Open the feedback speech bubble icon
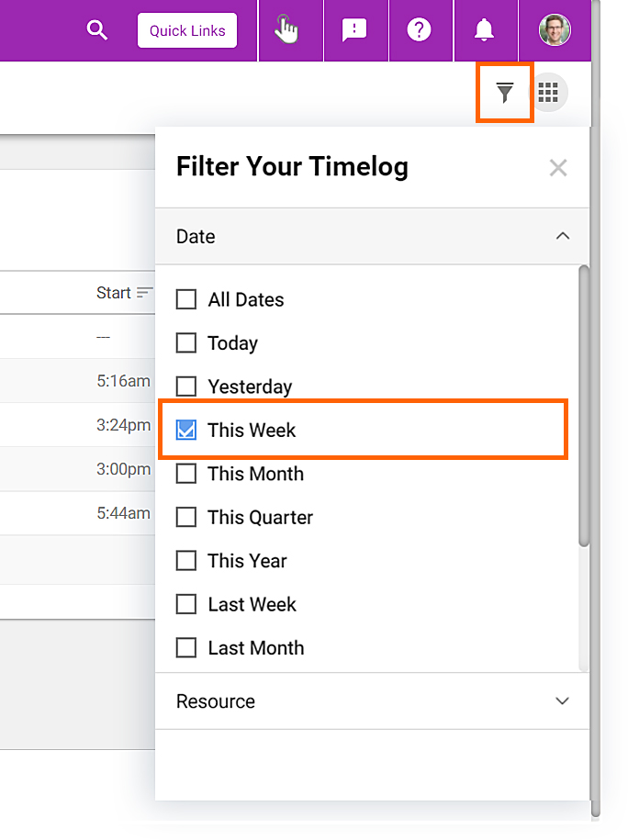This screenshot has width=628, height=840. [354, 30]
